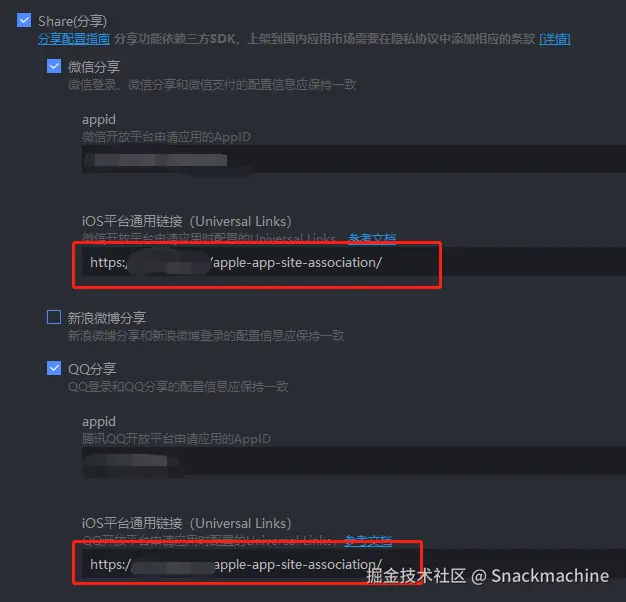Click the QQ分享 label text
The image size is (626, 602).
click(92, 368)
